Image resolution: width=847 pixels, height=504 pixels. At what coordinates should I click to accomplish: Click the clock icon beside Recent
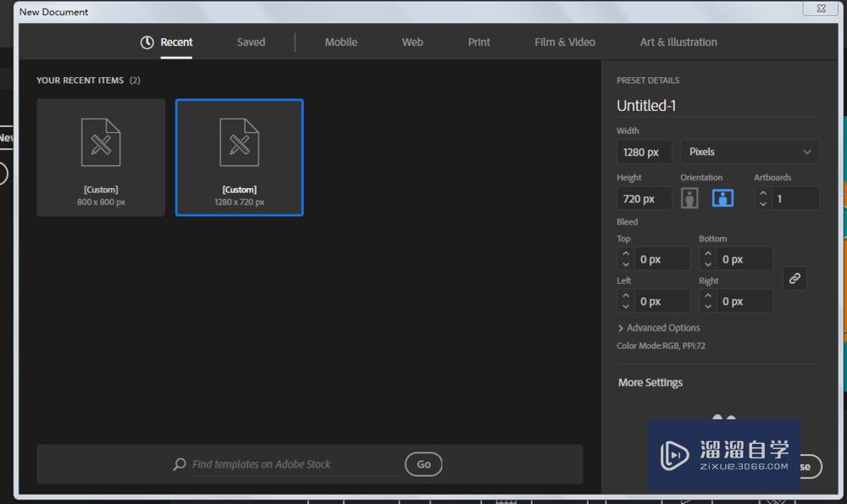(147, 42)
